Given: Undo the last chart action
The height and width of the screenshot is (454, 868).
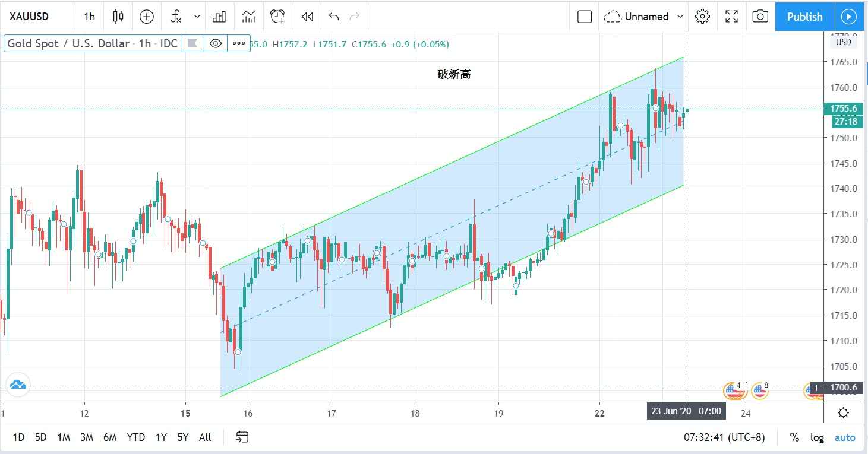Looking at the screenshot, I should click(334, 17).
